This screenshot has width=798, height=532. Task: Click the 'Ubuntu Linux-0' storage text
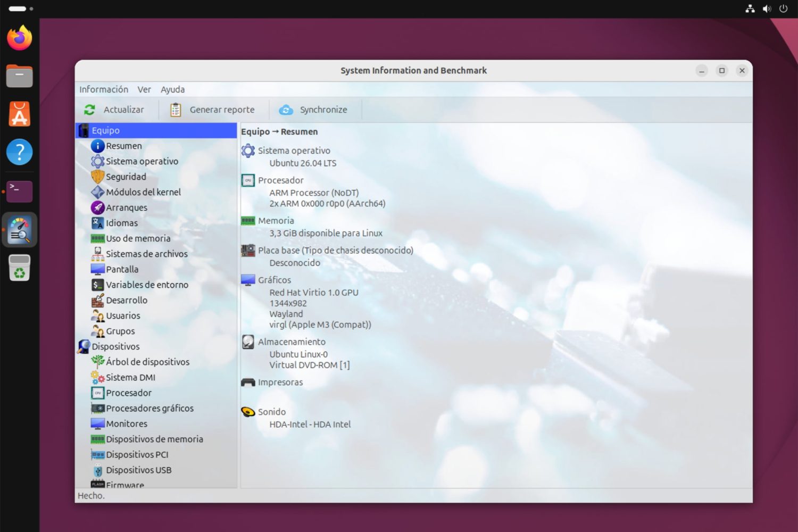[x=298, y=354]
